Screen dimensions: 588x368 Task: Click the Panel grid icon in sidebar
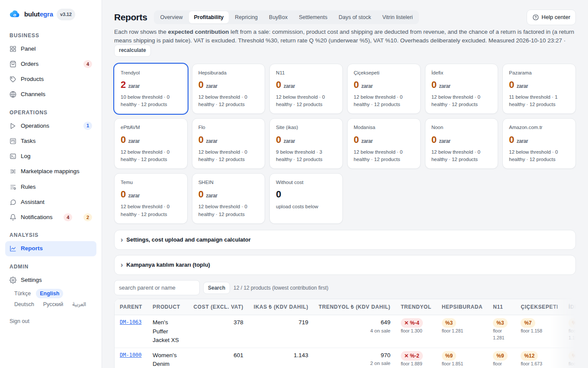coord(13,49)
